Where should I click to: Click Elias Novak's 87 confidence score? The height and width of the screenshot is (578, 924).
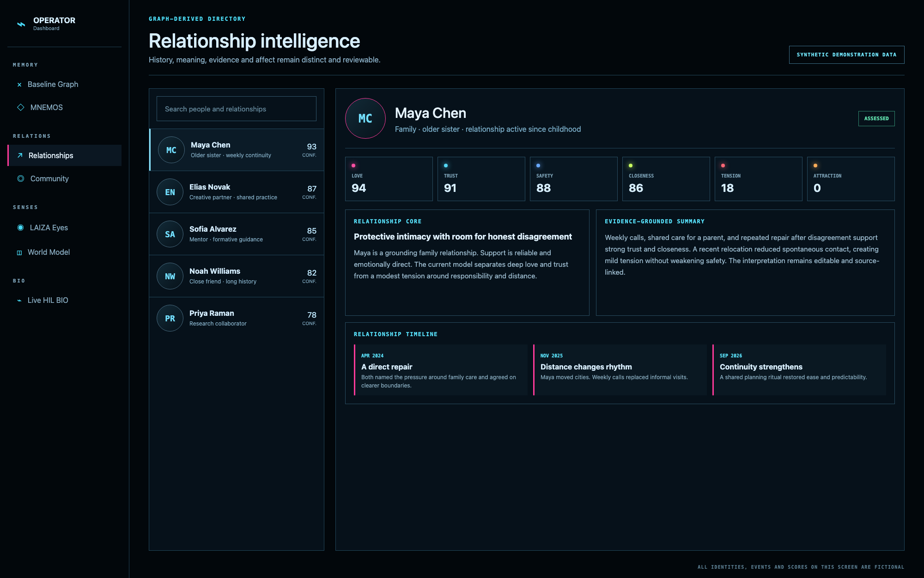point(312,189)
